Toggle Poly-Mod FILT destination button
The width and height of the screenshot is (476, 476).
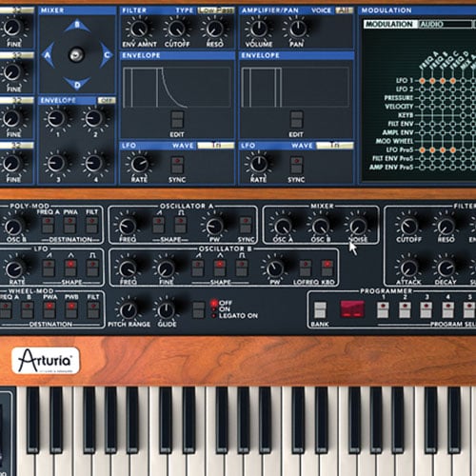(x=92, y=225)
